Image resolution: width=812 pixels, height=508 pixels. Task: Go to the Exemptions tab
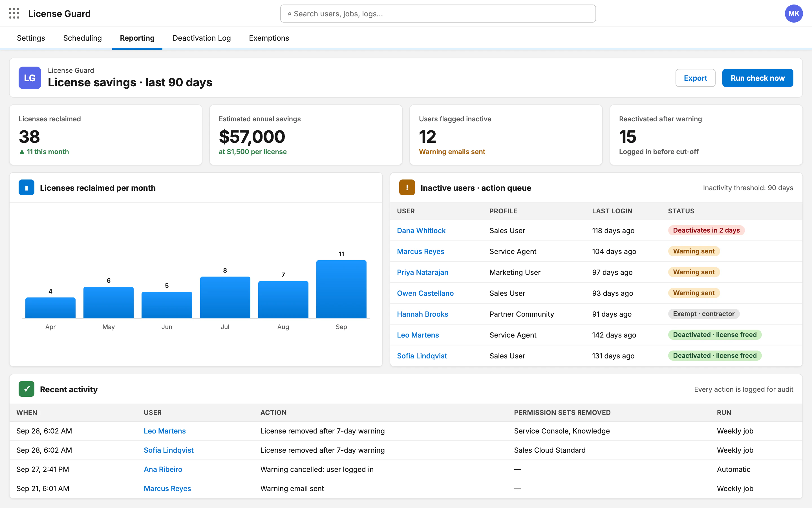tap(269, 38)
